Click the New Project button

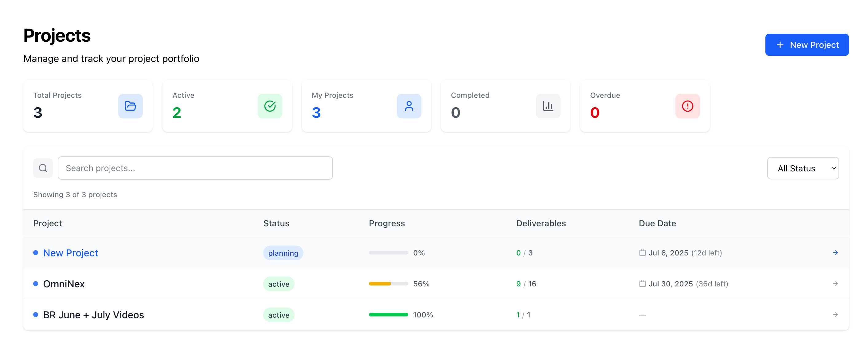tap(807, 44)
